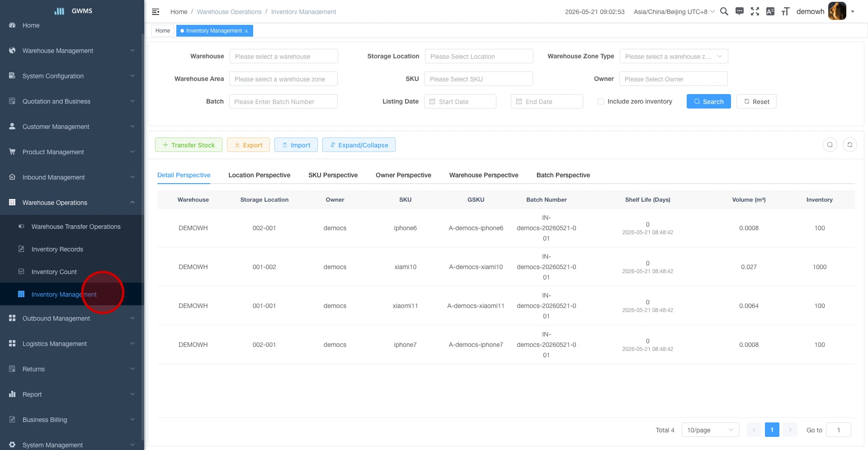Open the timezone Asia/China/Beijing dropdown
Viewport: 868px width, 450px height.
coord(674,12)
